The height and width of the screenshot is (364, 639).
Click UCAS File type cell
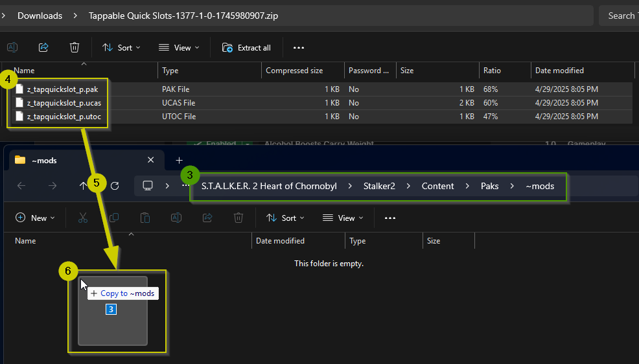click(178, 103)
